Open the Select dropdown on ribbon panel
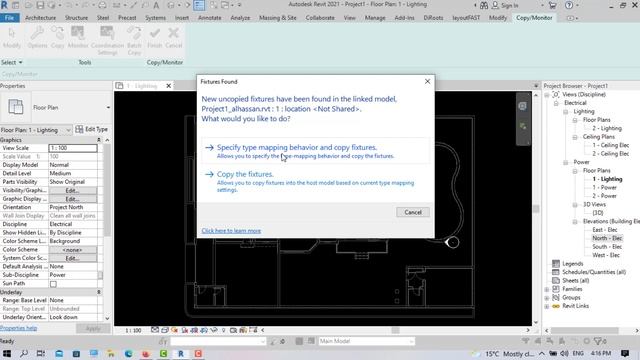The width and height of the screenshot is (640, 360). (x=11, y=62)
